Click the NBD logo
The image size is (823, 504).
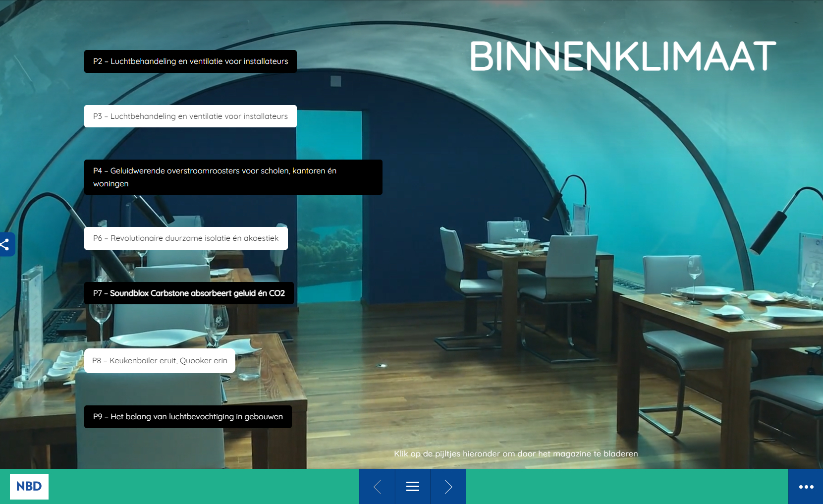29,486
